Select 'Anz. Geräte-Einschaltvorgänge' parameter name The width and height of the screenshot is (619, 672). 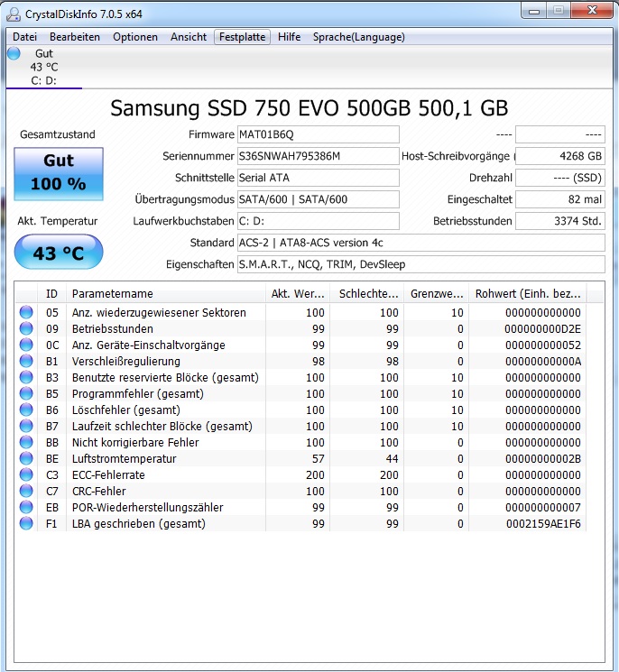click(148, 345)
